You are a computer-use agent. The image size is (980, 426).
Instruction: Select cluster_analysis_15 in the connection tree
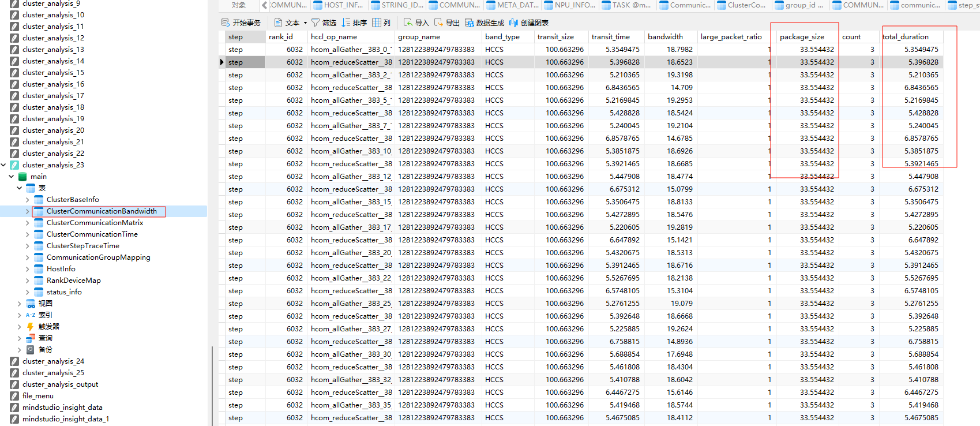point(53,73)
